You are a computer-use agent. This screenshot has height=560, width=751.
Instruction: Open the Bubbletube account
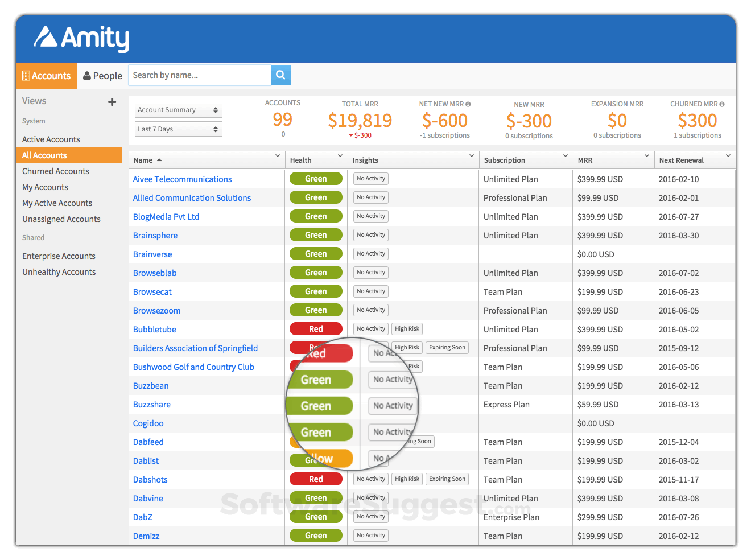pos(154,329)
